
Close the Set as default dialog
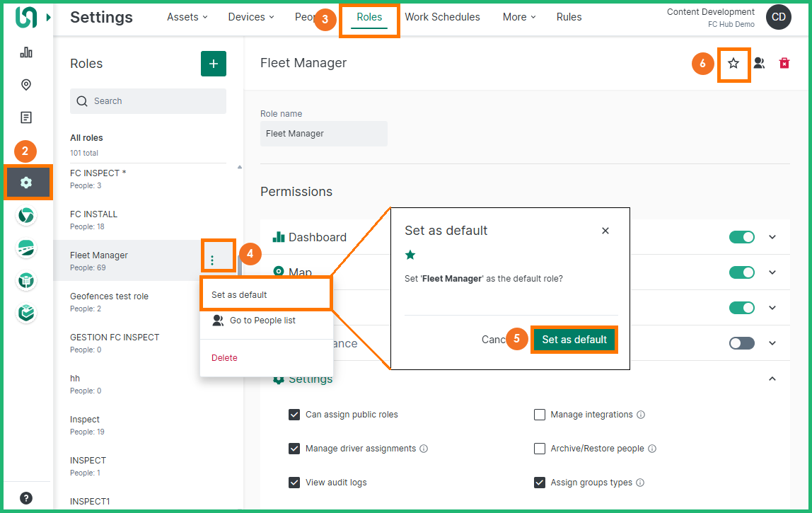click(605, 231)
